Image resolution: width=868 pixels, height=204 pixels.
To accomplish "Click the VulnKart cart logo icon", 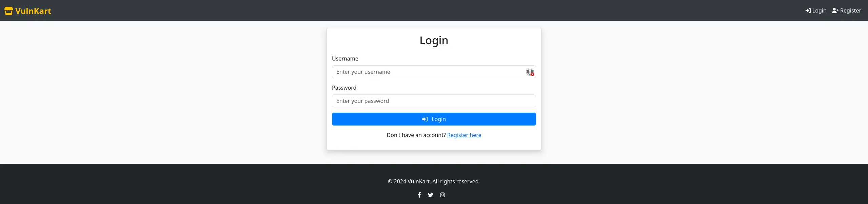I will click(8, 10).
